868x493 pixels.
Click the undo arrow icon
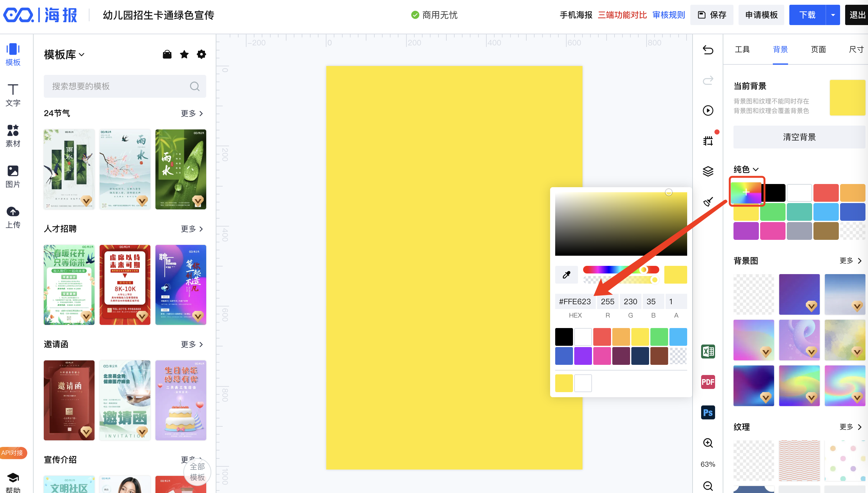coord(708,50)
